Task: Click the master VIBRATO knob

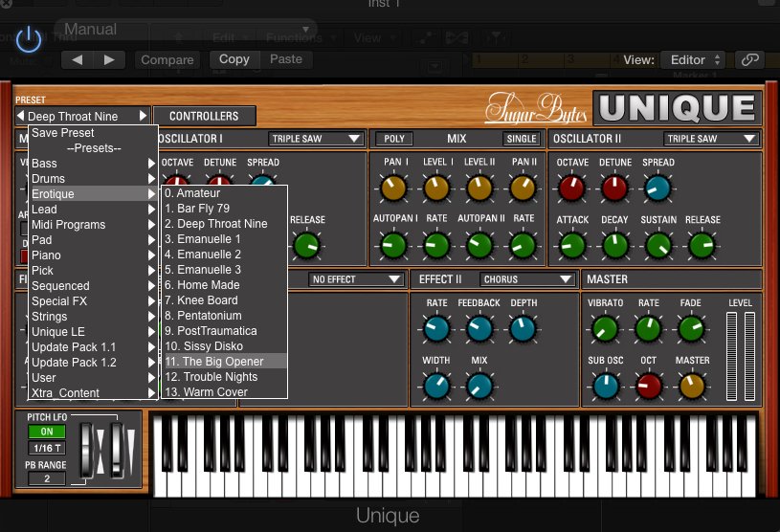Action: pos(605,329)
